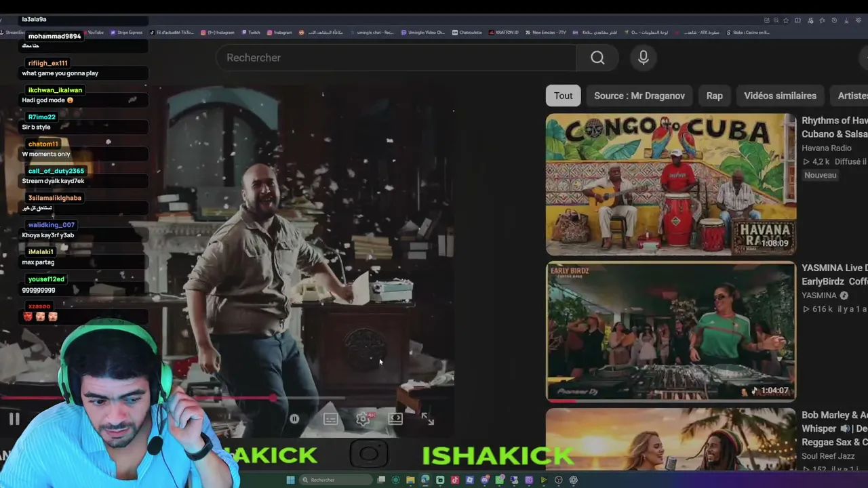Open the Bob Marley reggae video thumbnail
This screenshot has width=868, height=488.
tap(671, 439)
